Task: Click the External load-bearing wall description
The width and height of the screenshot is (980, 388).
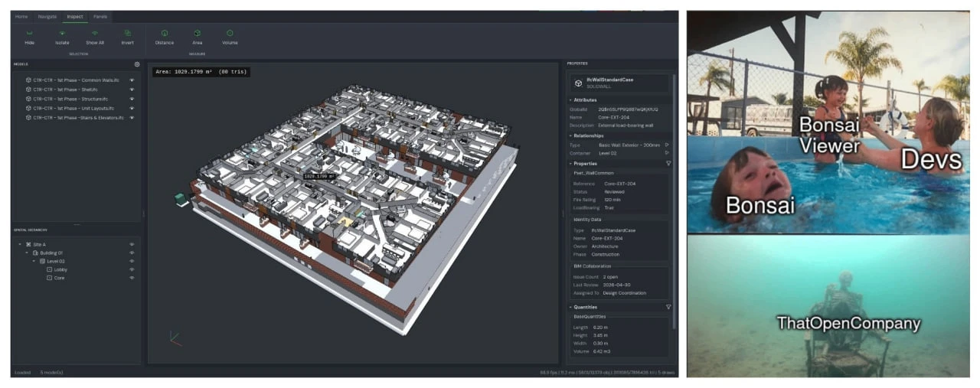Action: (x=626, y=126)
